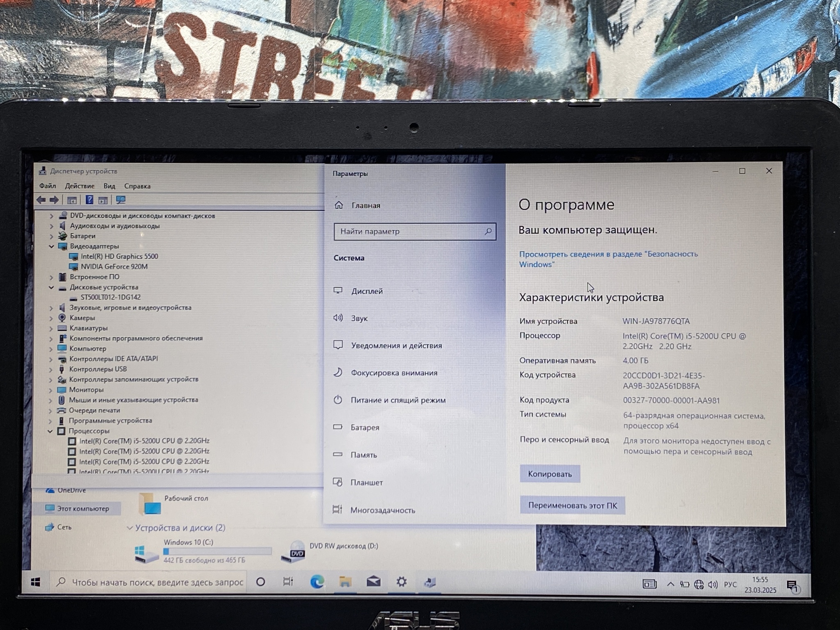Click the Back arrow in Device Manager toolbar
Screen dimensions: 840x630
pos(41,200)
